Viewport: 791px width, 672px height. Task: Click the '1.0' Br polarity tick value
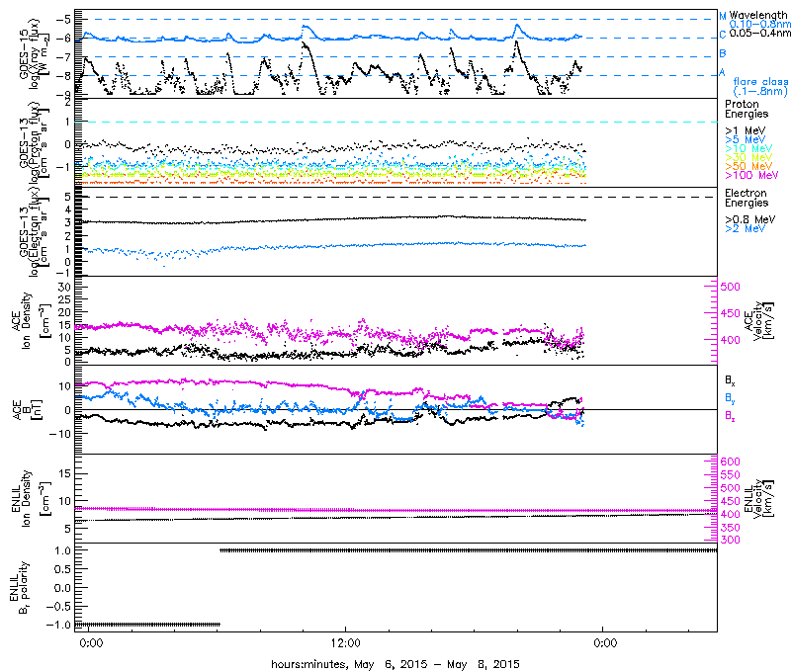click(x=62, y=550)
